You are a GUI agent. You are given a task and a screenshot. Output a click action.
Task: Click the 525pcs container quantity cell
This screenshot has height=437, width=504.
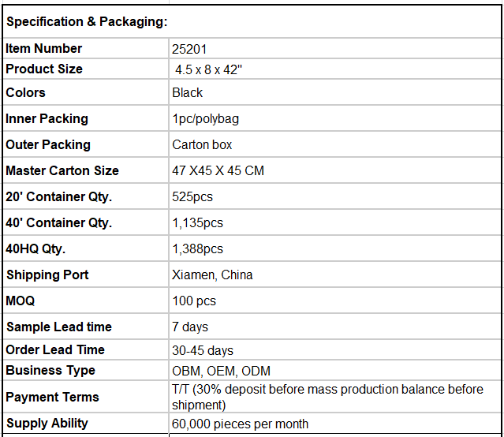[x=334, y=196]
